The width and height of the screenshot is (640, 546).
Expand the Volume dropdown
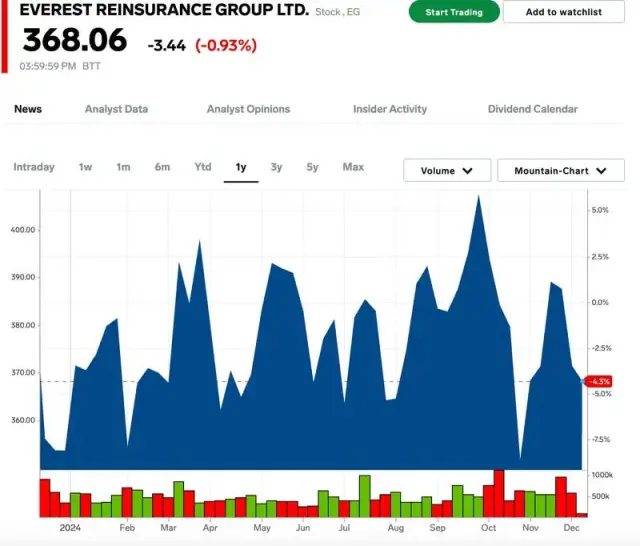[446, 171]
